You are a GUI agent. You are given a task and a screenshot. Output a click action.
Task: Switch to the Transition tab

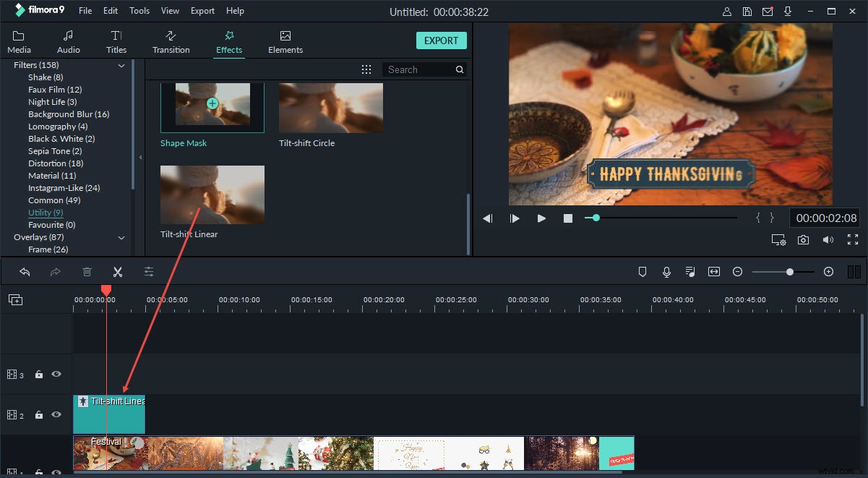pos(171,40)
